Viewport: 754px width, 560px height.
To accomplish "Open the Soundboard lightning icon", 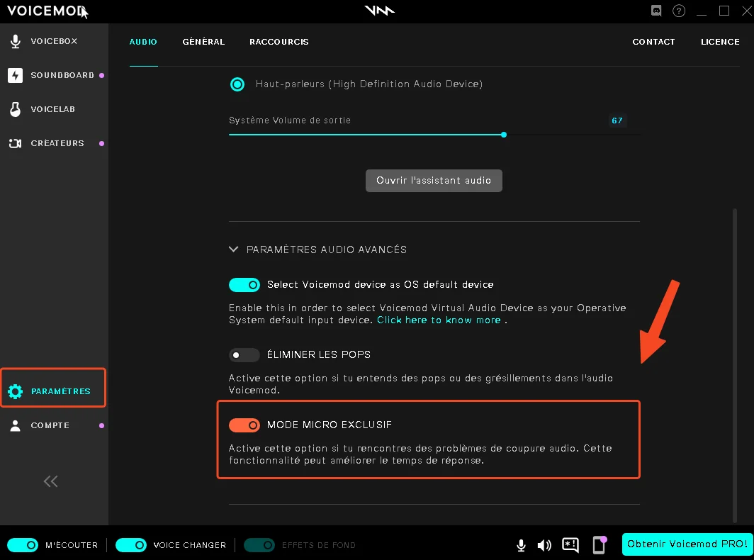I will click(x=16, y=76).
